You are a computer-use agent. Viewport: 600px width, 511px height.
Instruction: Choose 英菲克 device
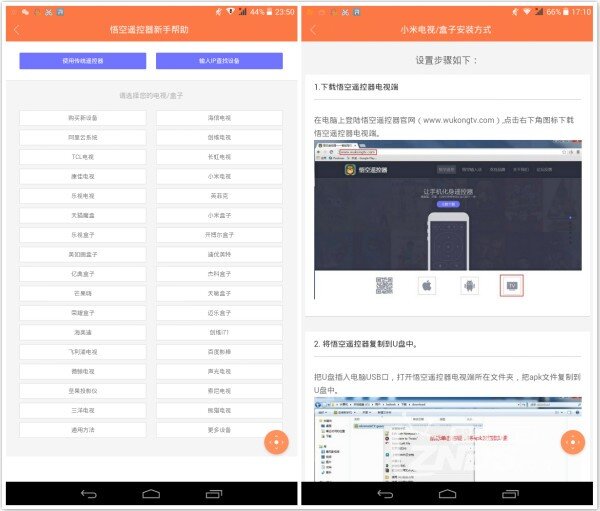219,196
